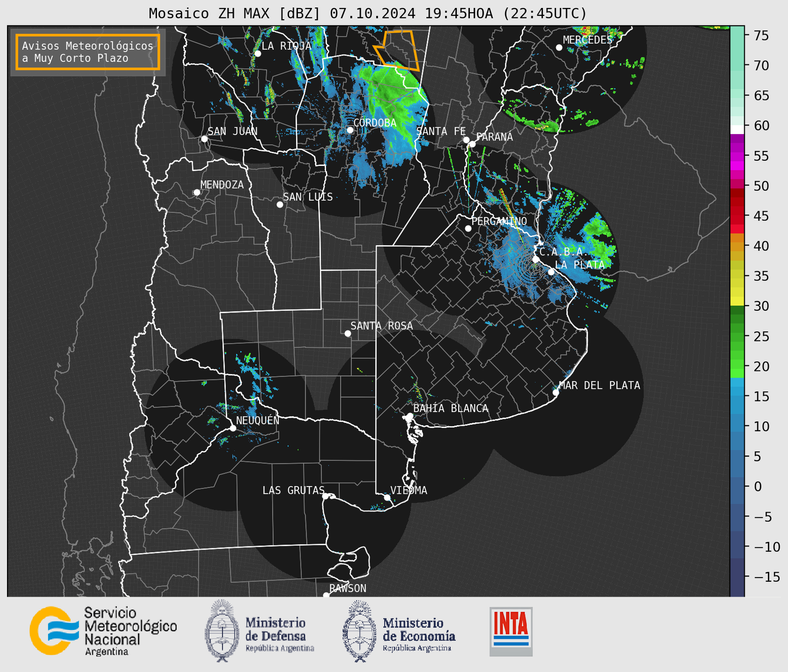This screenshot has width=788, height=672.
Task: Click the BAHÍA BLANCA city marker dot
Action: (x=410, y=416)
